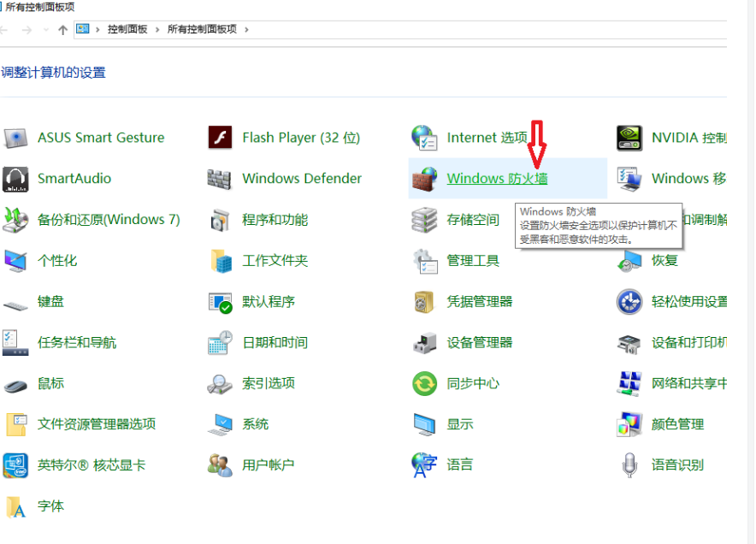Click the 语言 globe letter icon

[x=424, y=465]
